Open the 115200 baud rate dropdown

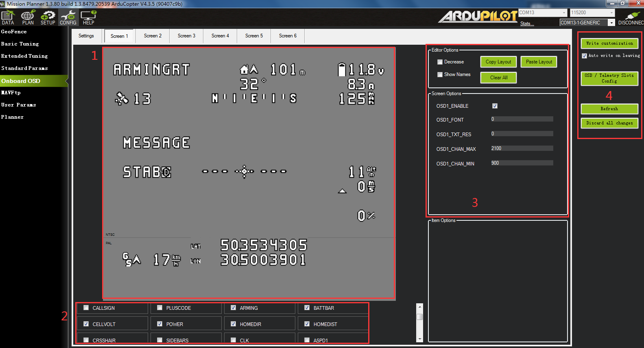(x=611, y=13)
